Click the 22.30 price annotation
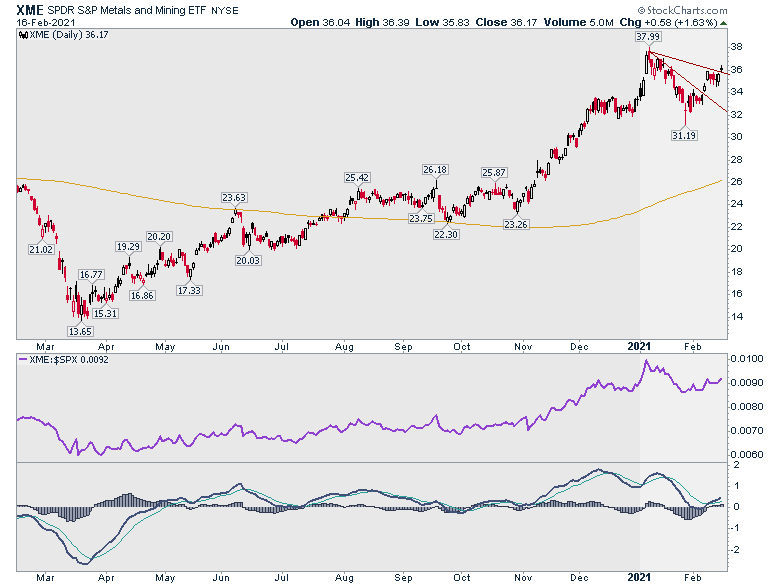Screen dimensions: 780x586 (446, 234)
